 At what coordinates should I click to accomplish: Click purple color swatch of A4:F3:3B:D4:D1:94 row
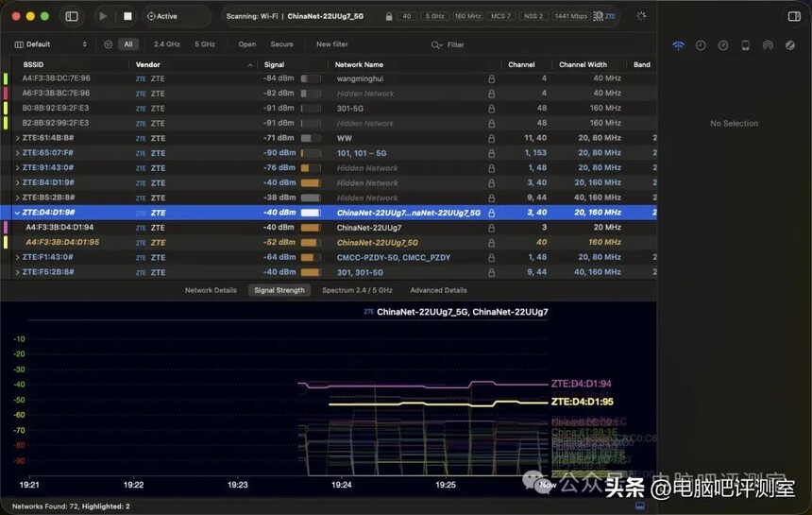6,228
